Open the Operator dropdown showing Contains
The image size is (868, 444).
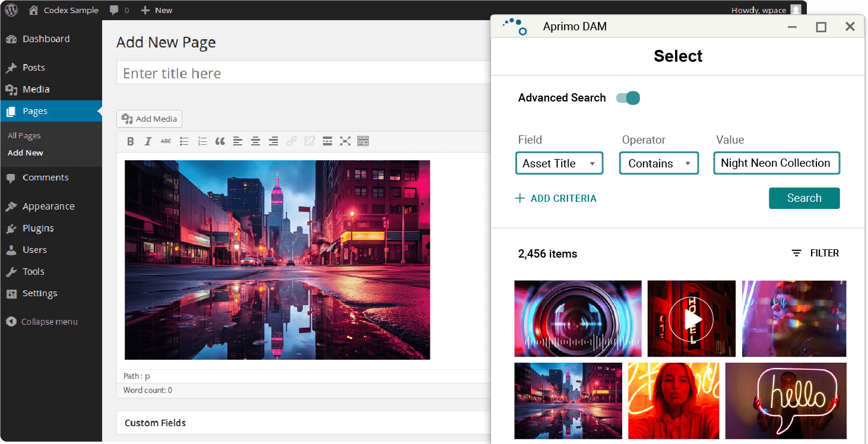coord(659,163)
